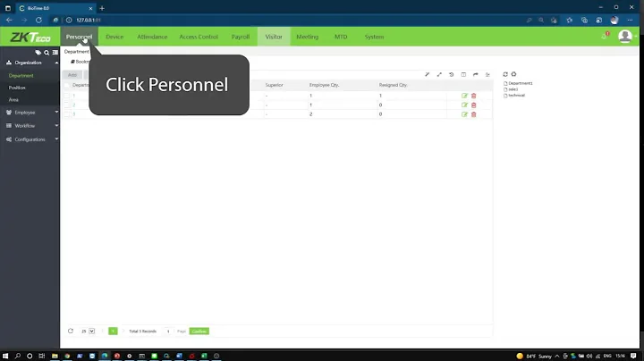Sort by the Resigned Qty. column header
The image size is (644, 361).
coord(393,85)
